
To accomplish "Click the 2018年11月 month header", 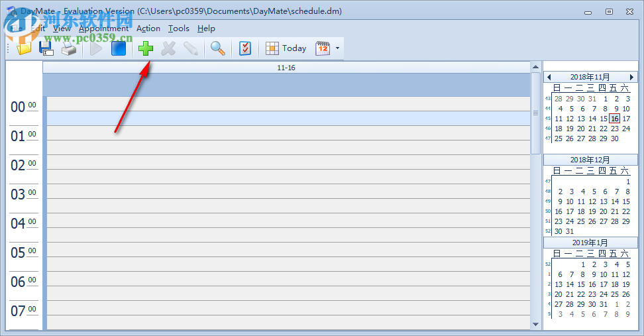I will (590, 77).
